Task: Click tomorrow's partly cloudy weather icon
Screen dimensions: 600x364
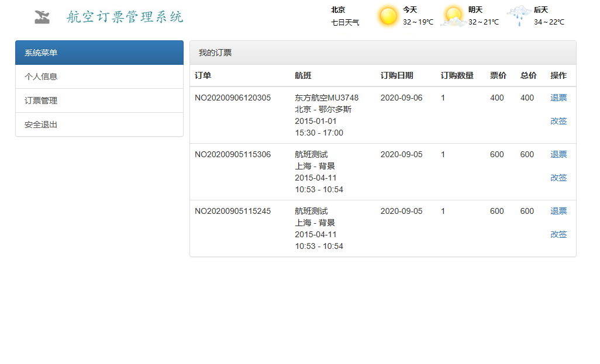Action: point(453,16)
